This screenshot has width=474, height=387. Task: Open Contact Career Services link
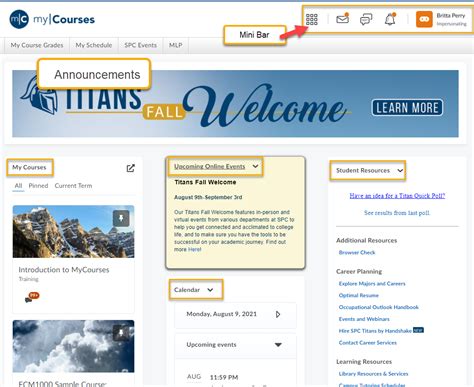[368, 343]
